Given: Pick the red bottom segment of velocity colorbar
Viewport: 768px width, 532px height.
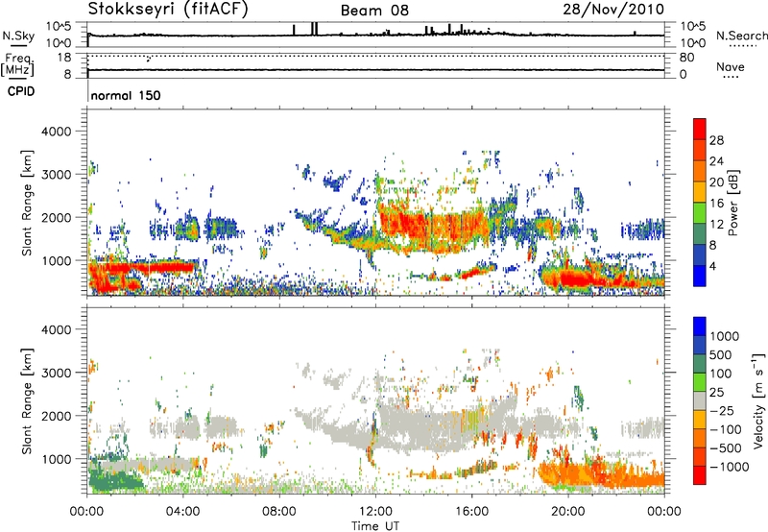Looking at the screenshot, I should pyautogui.click(x=700, y=475).
